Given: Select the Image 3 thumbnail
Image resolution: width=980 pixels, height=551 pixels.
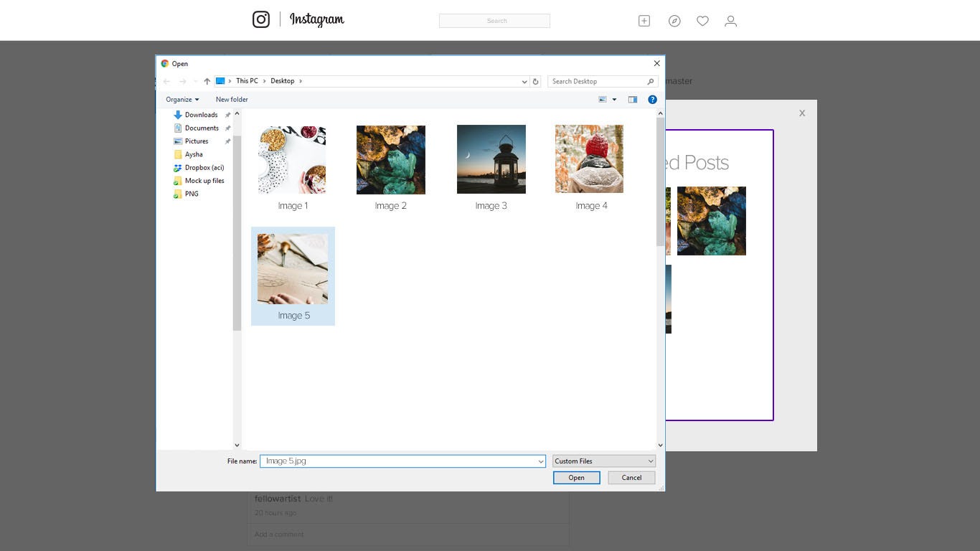Looking at the screenshot, I should [x=491, y=159].
